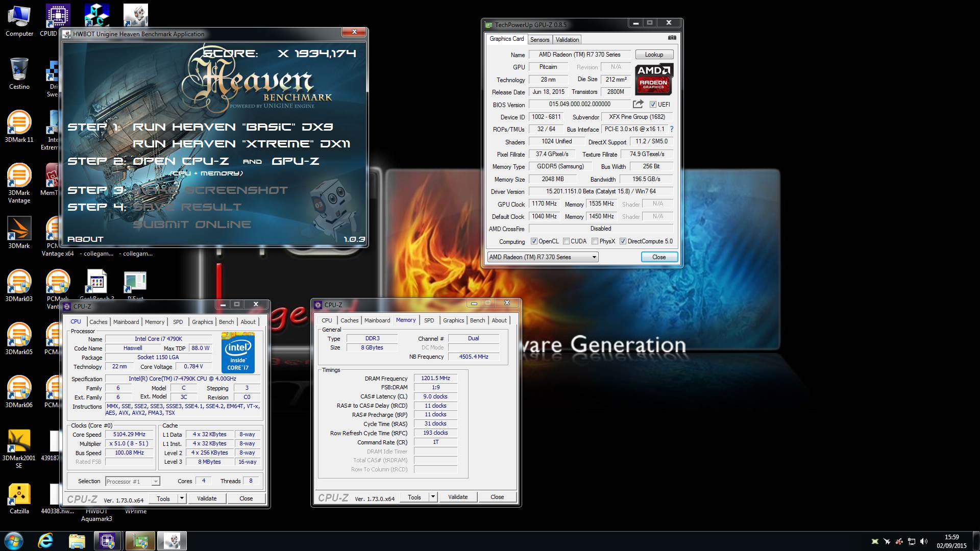Click the volume icon in system tray
980x551 pixels.
click(925, 541)
